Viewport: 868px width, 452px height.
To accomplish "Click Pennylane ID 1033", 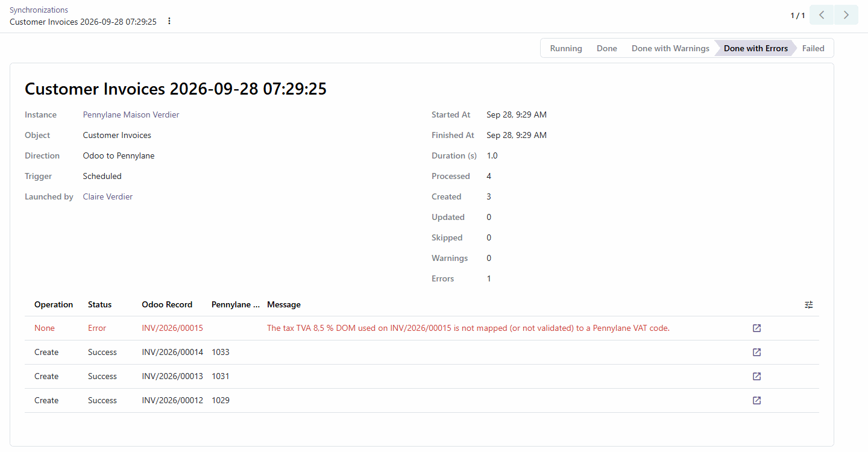I will coord(221,352).
